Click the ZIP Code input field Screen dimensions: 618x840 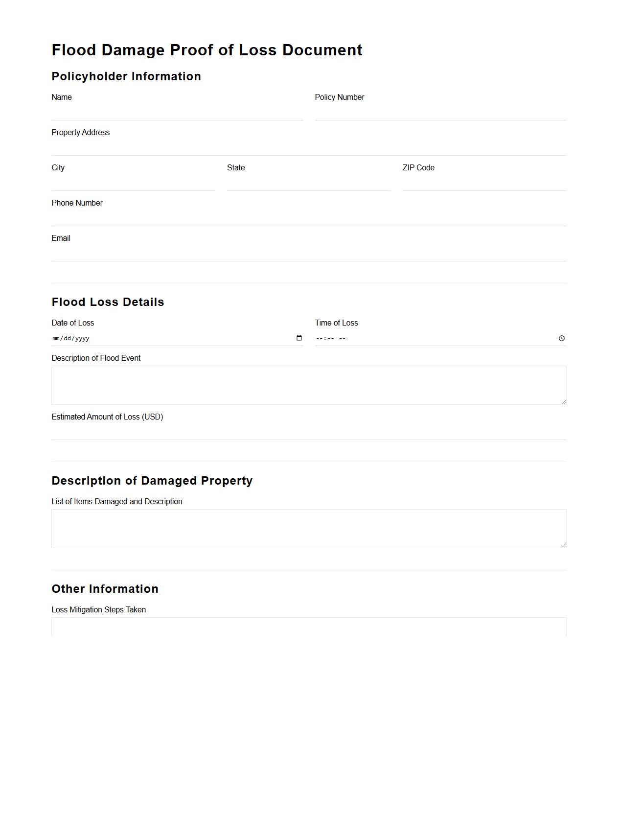point(483,183)
